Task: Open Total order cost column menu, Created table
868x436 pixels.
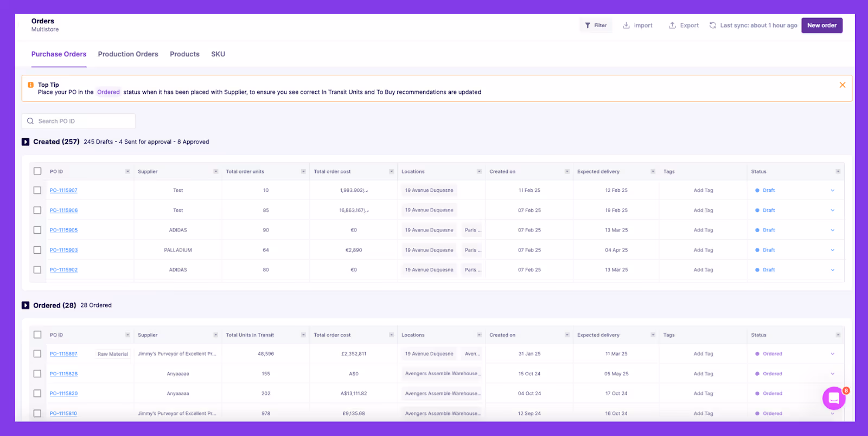Action: 391,171
